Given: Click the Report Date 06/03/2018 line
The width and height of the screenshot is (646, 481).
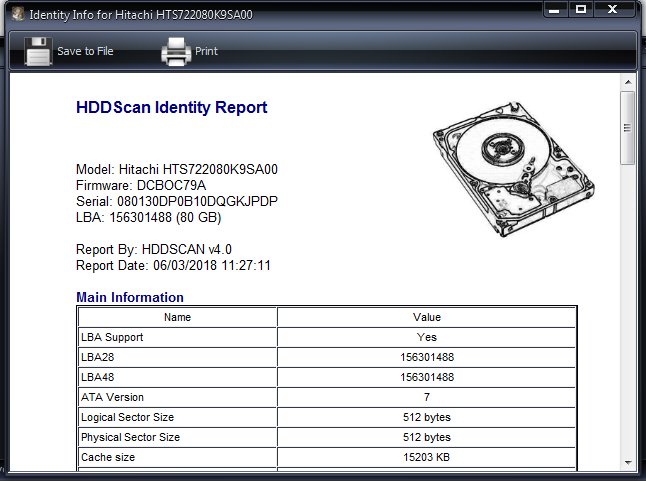Looking at the screenshot, I should (x=173, y=266).
